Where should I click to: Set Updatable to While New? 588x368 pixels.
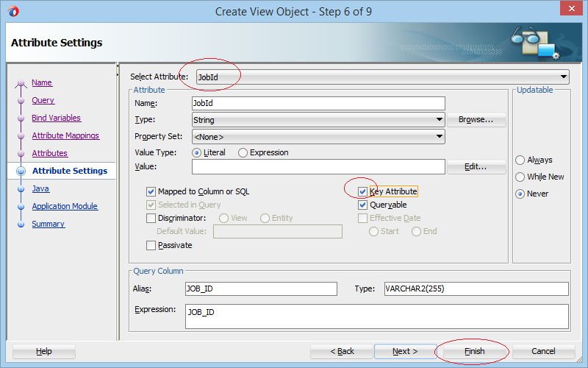pyautogui.click(x=520, y=177)
